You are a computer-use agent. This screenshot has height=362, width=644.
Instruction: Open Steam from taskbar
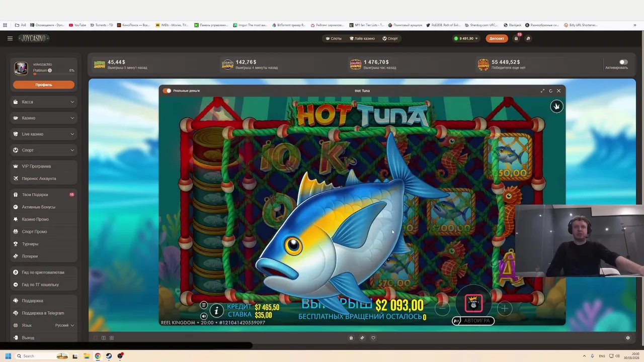109,356
